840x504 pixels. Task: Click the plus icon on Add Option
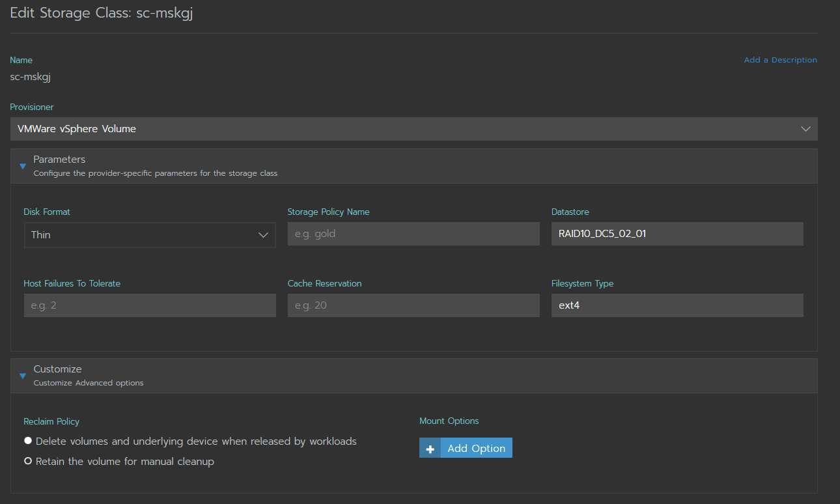pos(429,448)
